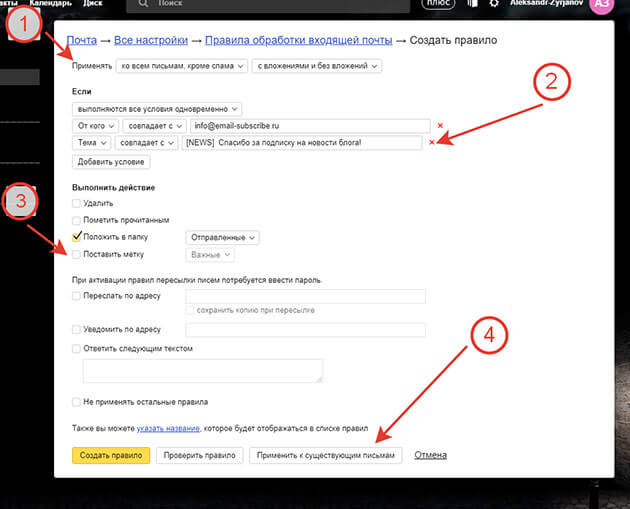The height and width of the screenshot is (509, 630).
Task: Check 'Не применять остальные правила'
Action: coord(76,402)
